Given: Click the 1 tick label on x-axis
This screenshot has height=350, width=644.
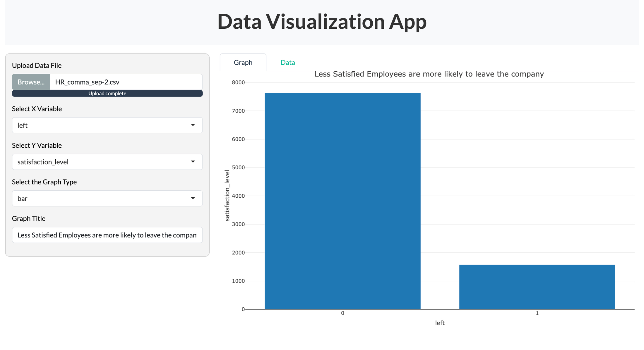Looking at the screenshot, I should click(x=537, y=313).
